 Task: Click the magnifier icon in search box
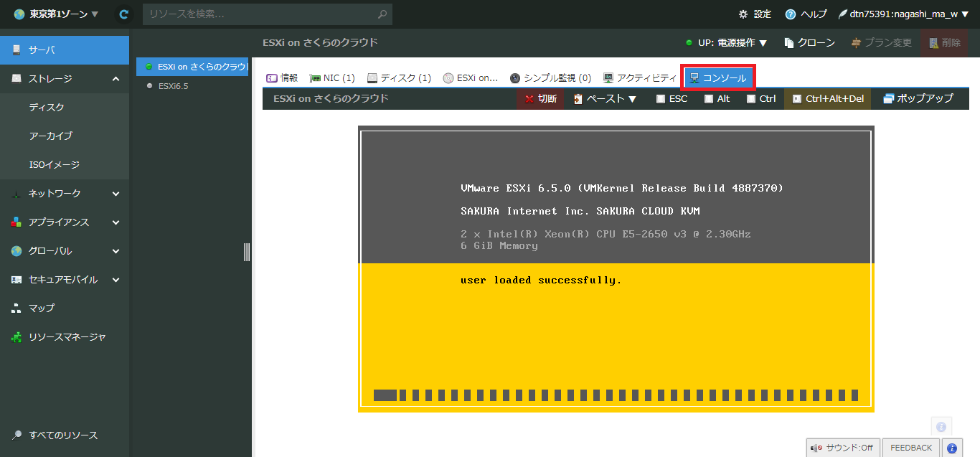click(383, 14)
